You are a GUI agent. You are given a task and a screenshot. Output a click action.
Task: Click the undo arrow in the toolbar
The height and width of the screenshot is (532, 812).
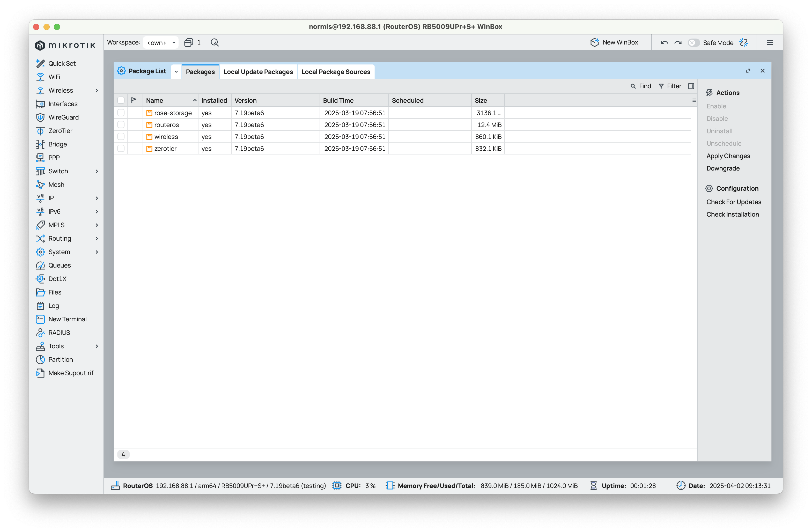(x=664, y=42)
